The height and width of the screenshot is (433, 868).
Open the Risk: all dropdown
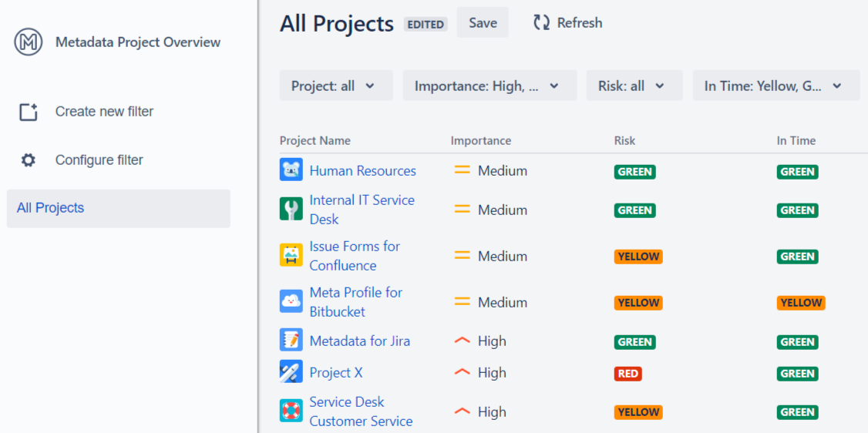[634, 86]
